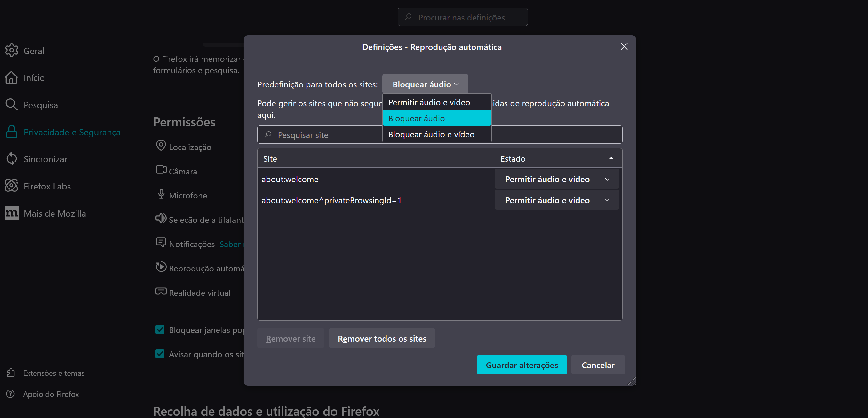Choose Bloquear áudio e vídeo option

(437, 134)
